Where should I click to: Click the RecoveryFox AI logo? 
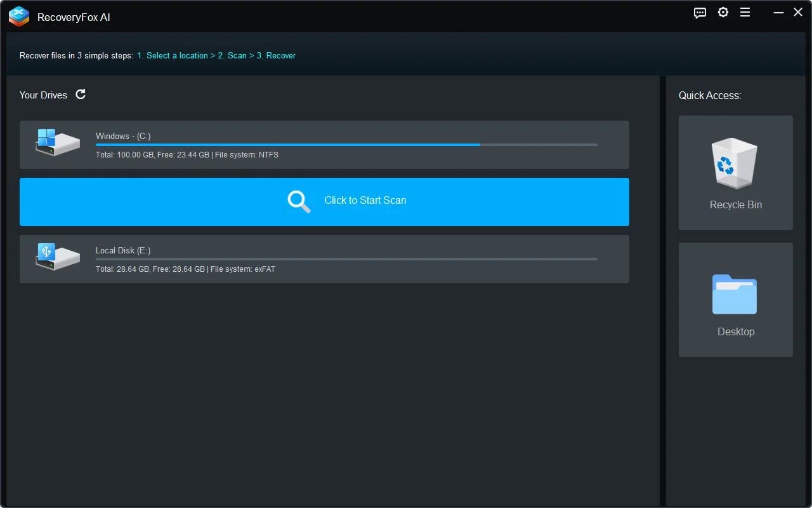(x=18, y=17)
